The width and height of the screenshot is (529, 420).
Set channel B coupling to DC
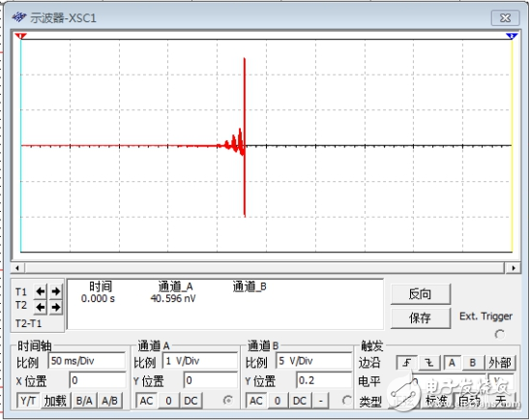tap(300, 401)
